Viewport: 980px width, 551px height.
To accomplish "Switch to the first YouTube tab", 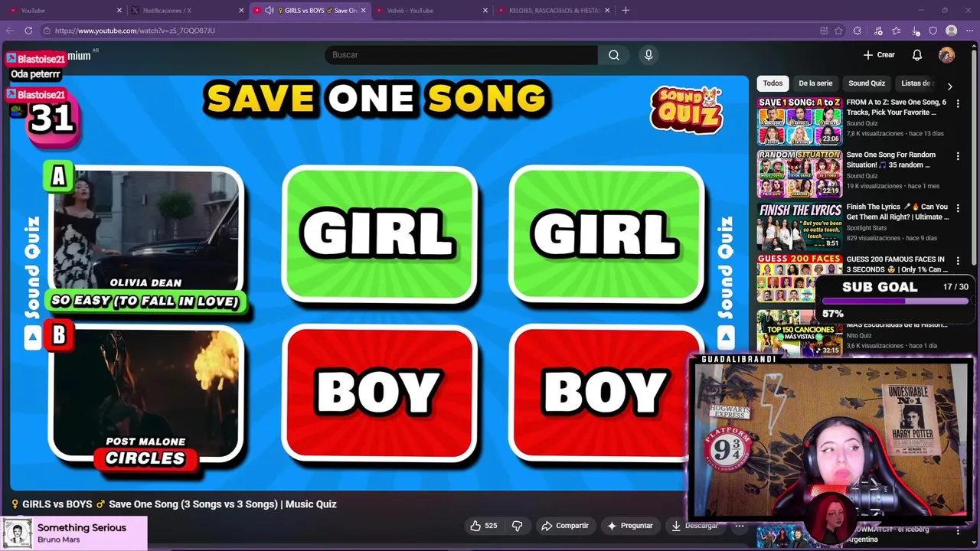I will click(x=64, y=10).
